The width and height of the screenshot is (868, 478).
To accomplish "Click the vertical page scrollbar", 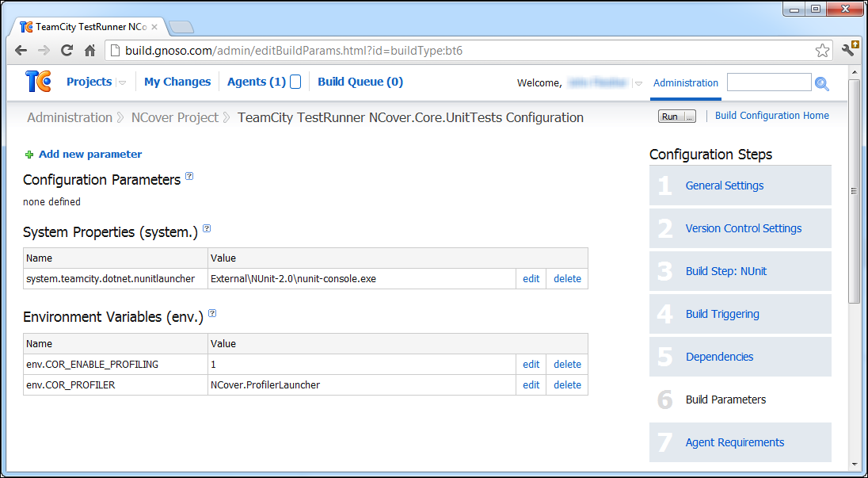I will pos(854,190).
